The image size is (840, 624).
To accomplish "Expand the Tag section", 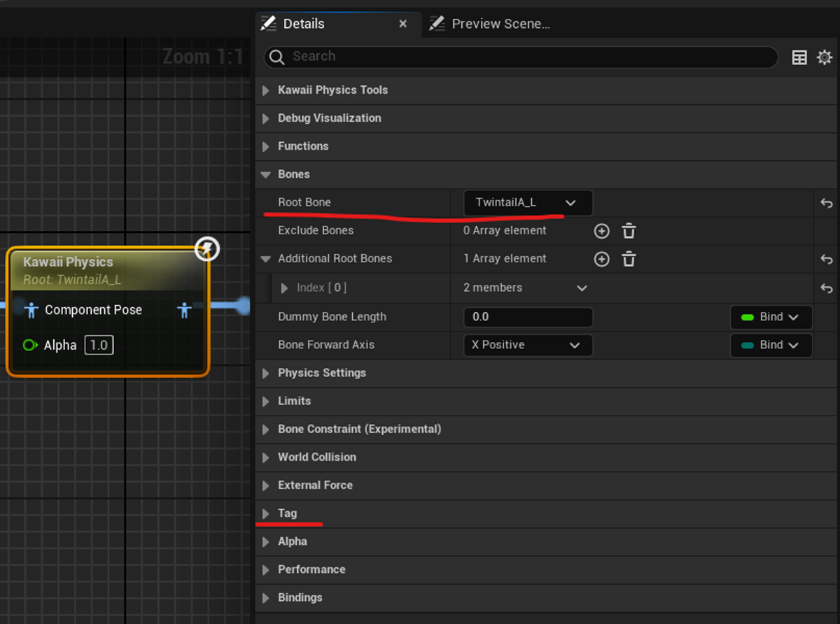I will coord(265,513).
